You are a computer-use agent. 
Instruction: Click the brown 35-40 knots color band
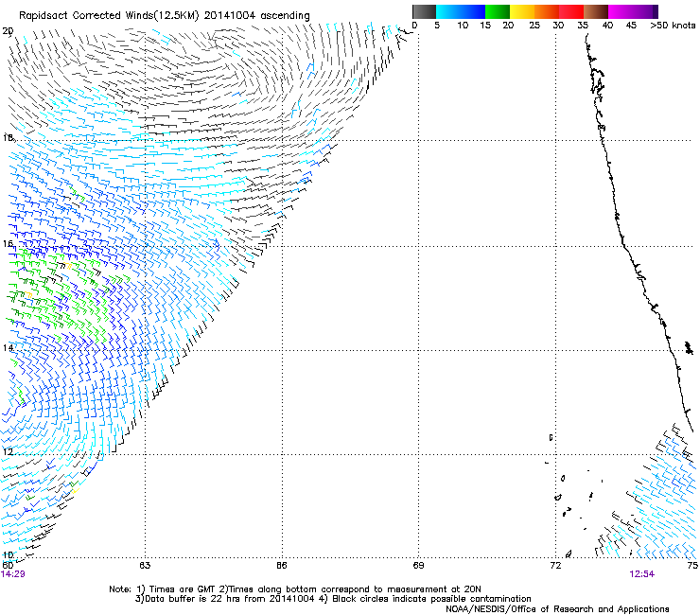click(596, 11)
